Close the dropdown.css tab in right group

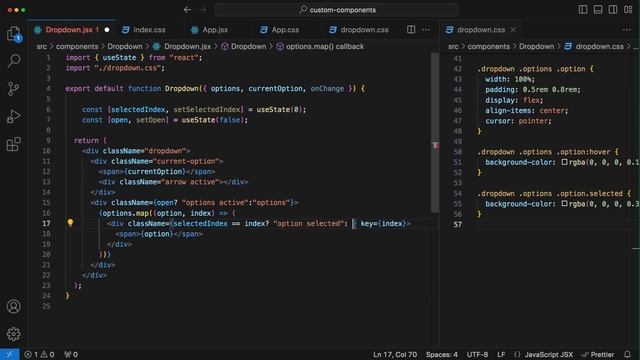(x=513, y=29)
